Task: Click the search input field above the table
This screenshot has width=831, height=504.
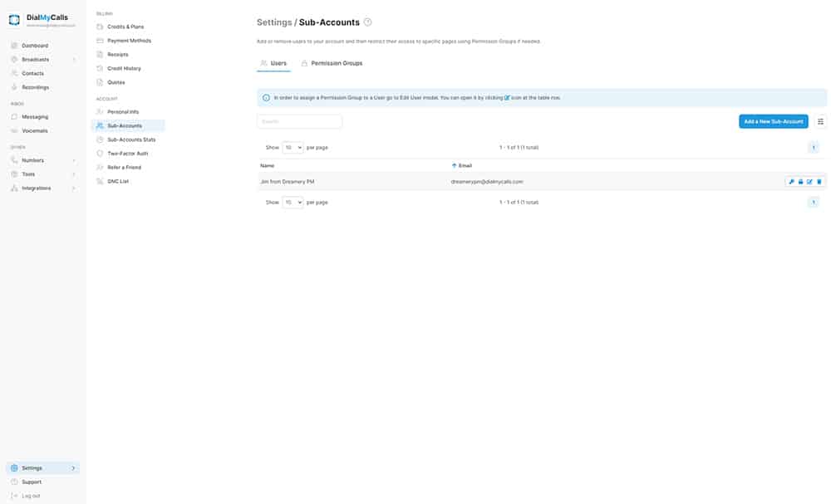Action: (x=299, y=121)
